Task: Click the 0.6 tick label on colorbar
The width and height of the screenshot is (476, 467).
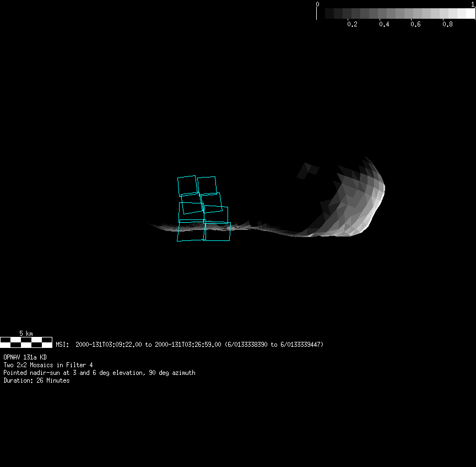Action: (416, 24)
